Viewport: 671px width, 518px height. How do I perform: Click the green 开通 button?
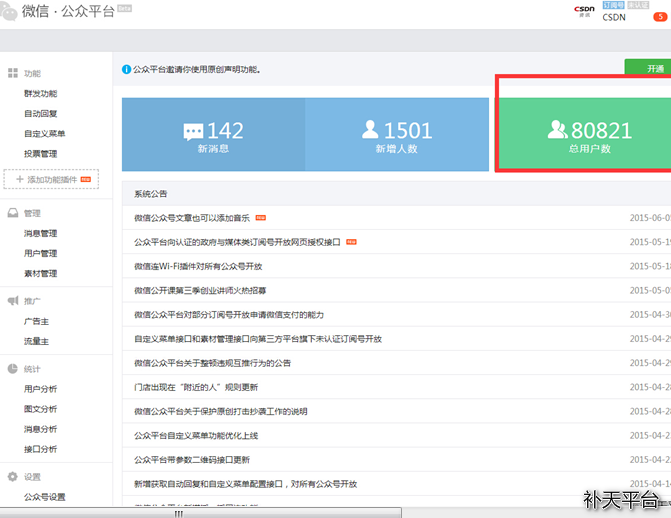pyautogui.click(x=648, y=68)
